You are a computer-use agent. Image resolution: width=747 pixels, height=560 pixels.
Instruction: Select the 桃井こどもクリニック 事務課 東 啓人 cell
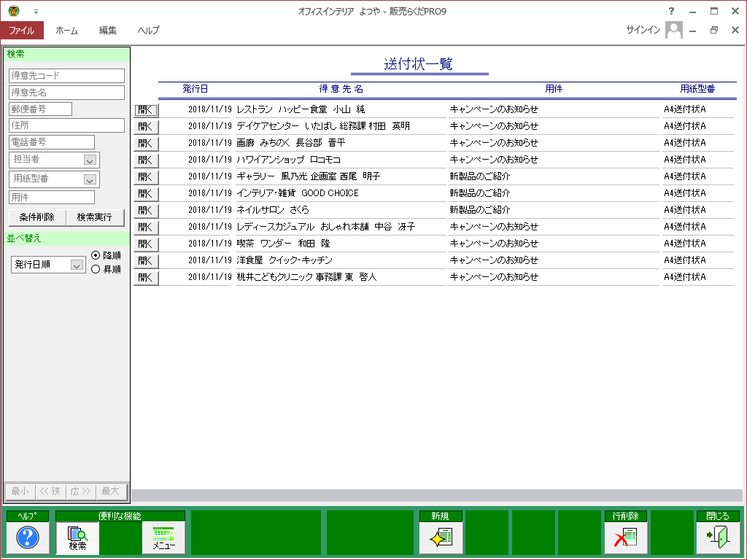click(x=341, y=277)
